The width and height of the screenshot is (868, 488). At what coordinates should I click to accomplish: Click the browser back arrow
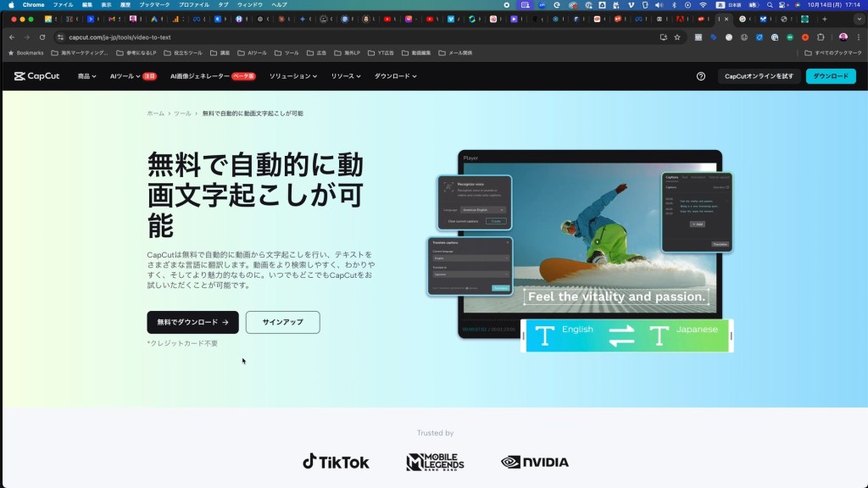point(10,37)
